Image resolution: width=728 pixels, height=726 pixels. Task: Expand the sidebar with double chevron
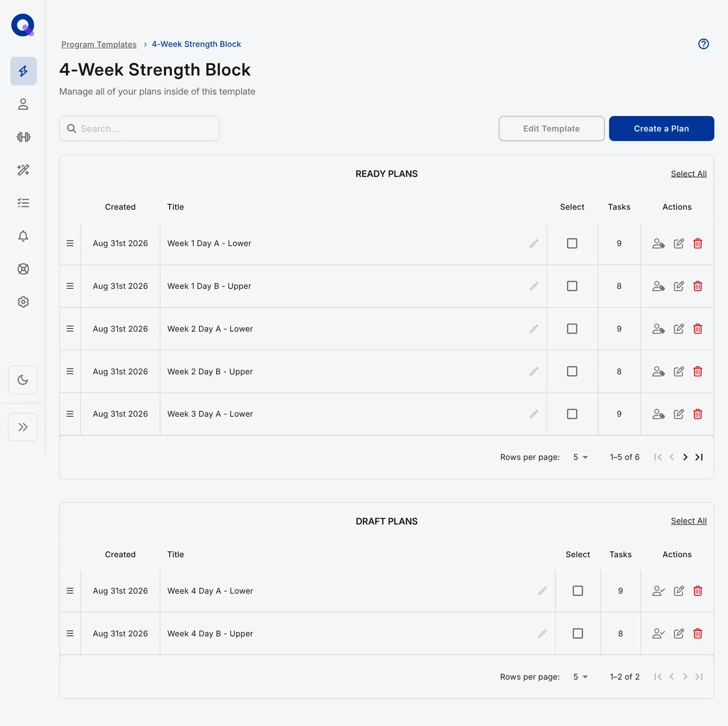coord(23,427)
